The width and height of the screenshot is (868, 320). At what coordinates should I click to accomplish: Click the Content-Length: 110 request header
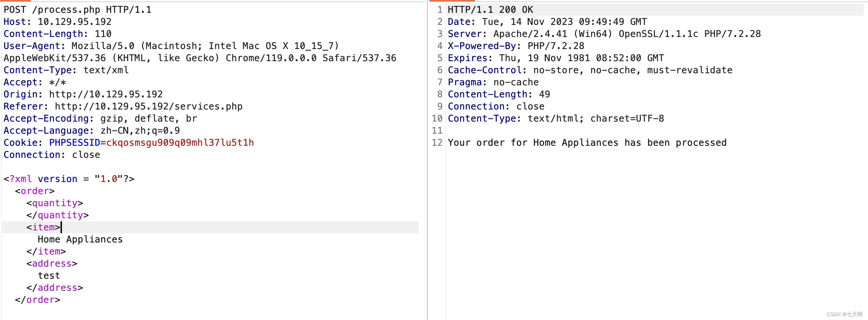(58, 34)
